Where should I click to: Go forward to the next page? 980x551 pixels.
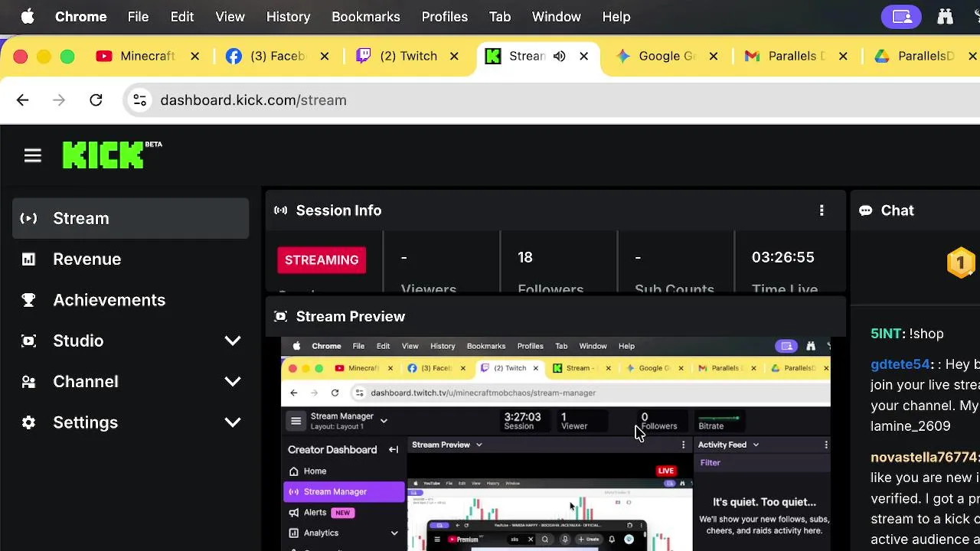[59, 100]
